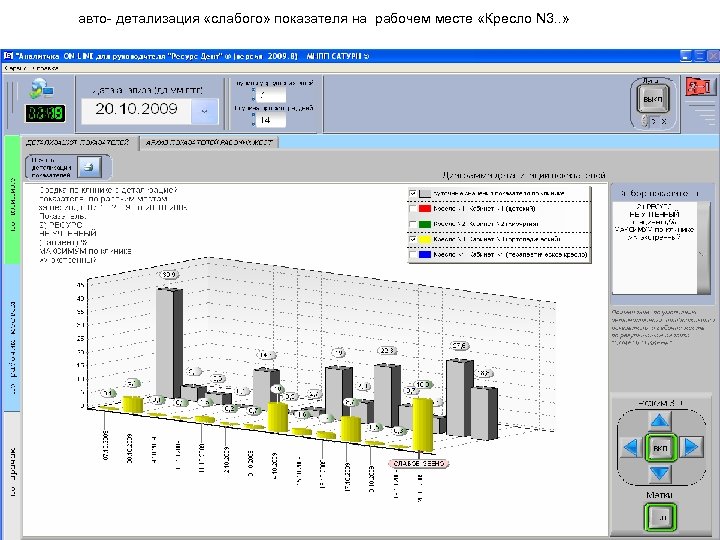
Task: Enable the red Кресло 1 series checkbox
Action: click(413, 209)
